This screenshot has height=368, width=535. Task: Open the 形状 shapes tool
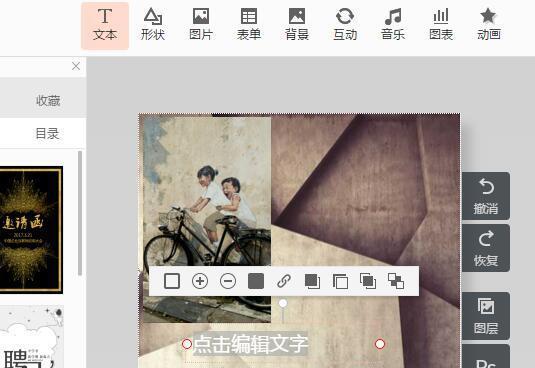[x=153, y=26]
